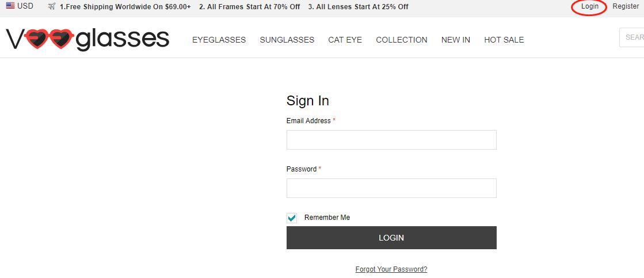Image resolution: width=644 pixels, height=278 pixels.
Task: Click the search box in the header
Action: (632, 37)
